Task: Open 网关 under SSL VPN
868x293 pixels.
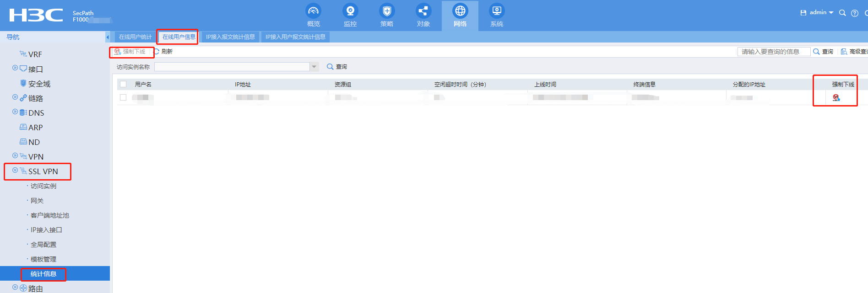Action: pyautogui.click(x=37, y=201)
